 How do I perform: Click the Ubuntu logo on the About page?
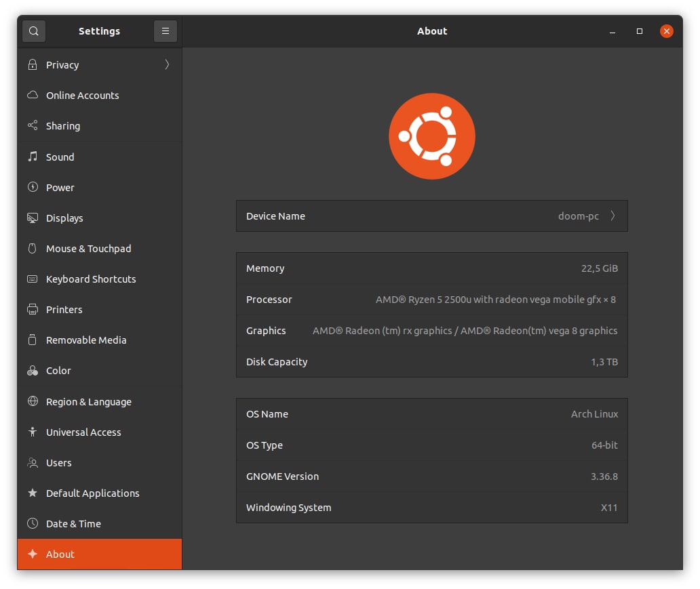pyautogui.click(x=432, y=136)
